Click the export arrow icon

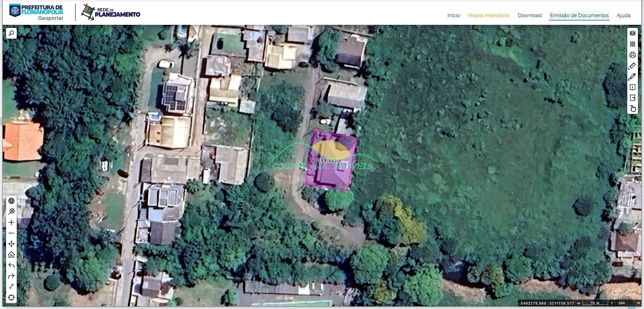point(632,98)
